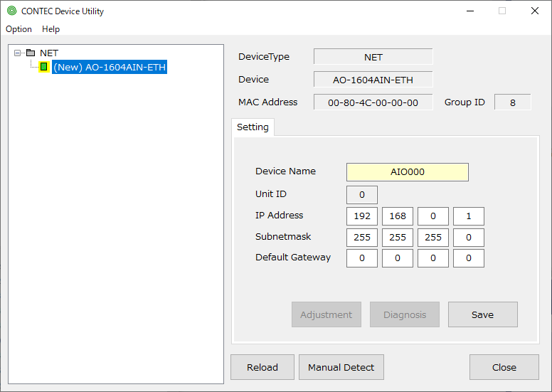Image resolution: width=552 pixels, height=392 pixels.
Task: Switch to the Setting tab
Action: [253, 127]
